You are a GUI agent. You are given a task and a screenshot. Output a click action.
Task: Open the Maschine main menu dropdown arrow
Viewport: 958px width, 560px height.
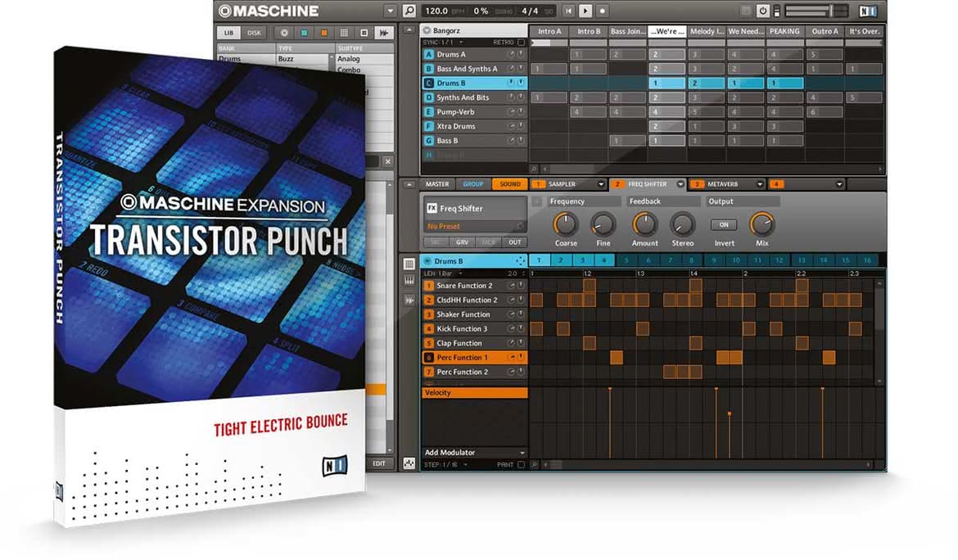click(391, 11)
